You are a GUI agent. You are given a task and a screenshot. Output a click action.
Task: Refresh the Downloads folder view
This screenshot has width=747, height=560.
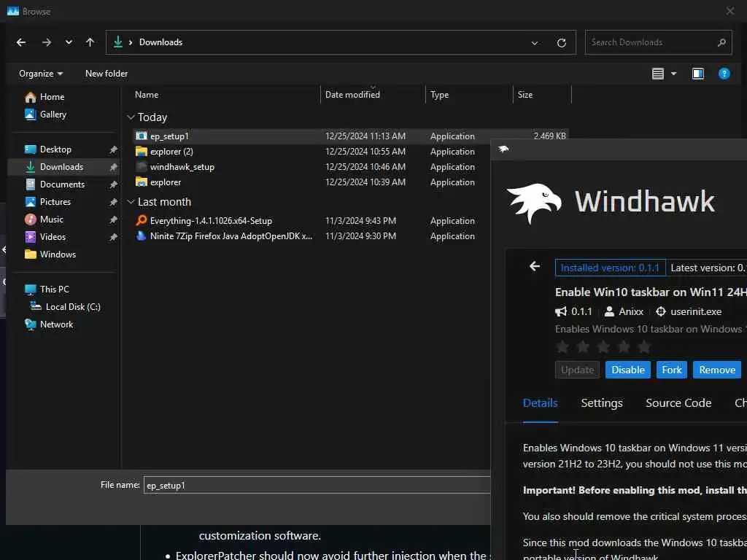pos(562,43)
